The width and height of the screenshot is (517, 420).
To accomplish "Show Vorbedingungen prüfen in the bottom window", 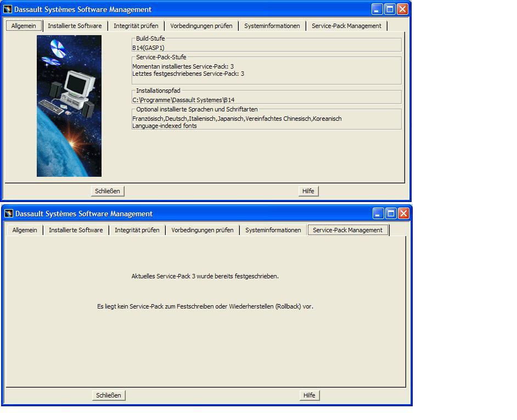I will click(203, 230).
